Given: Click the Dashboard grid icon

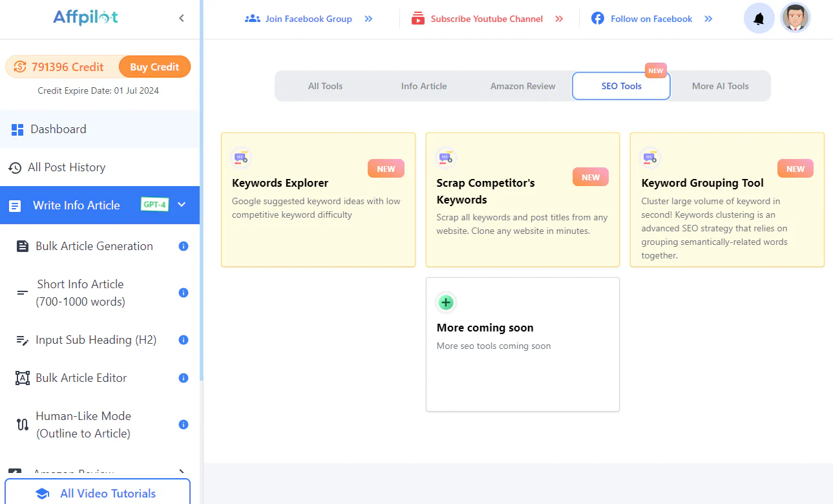Looking at the screenshot, I should [17, 130].
